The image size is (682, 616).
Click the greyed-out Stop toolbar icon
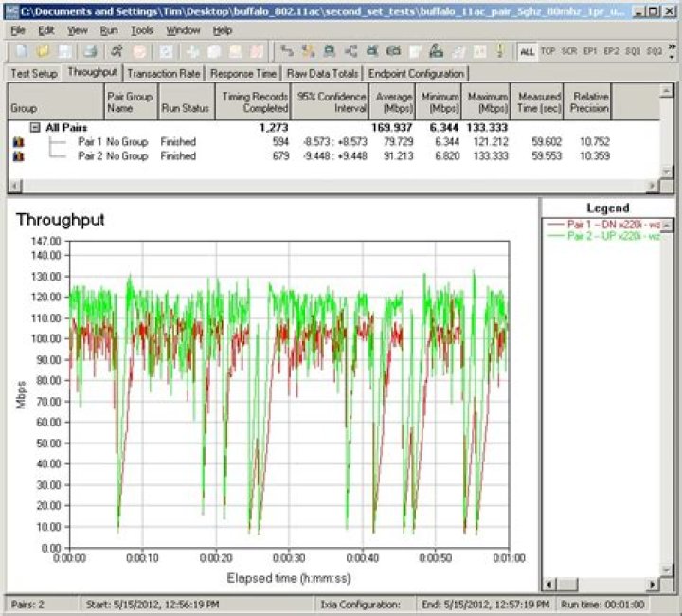[x=139, y=52]
